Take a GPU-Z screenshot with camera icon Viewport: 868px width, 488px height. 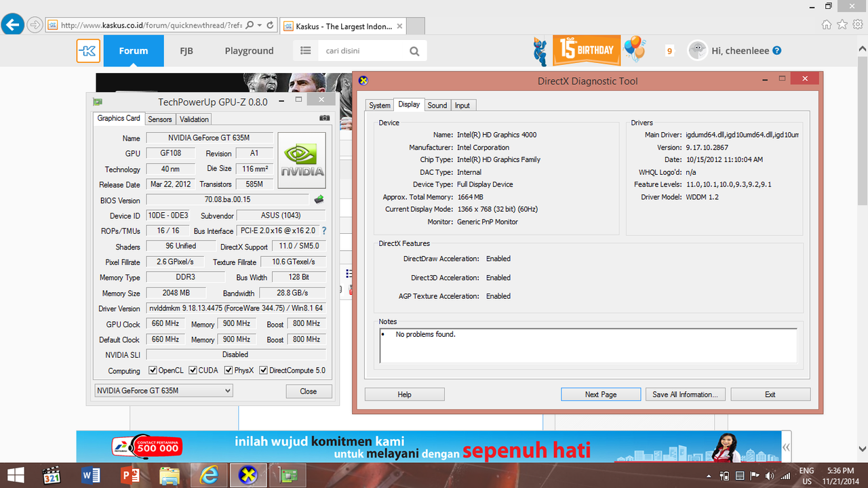(x=325, y=118)
